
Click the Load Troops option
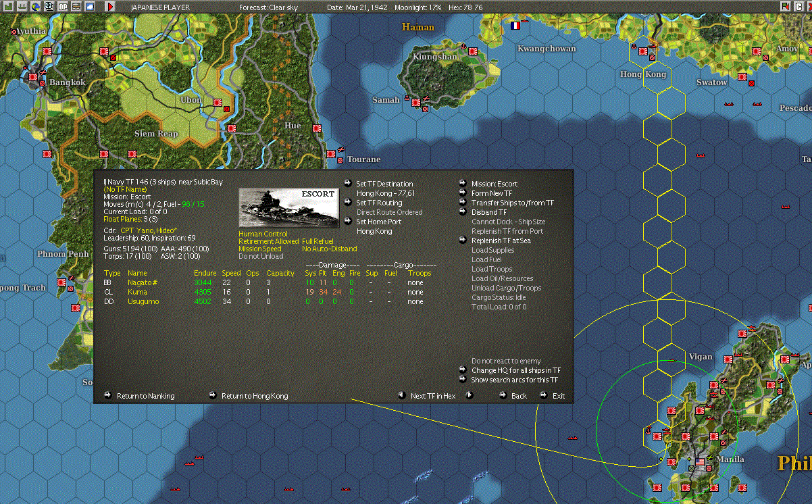point(492,269)
